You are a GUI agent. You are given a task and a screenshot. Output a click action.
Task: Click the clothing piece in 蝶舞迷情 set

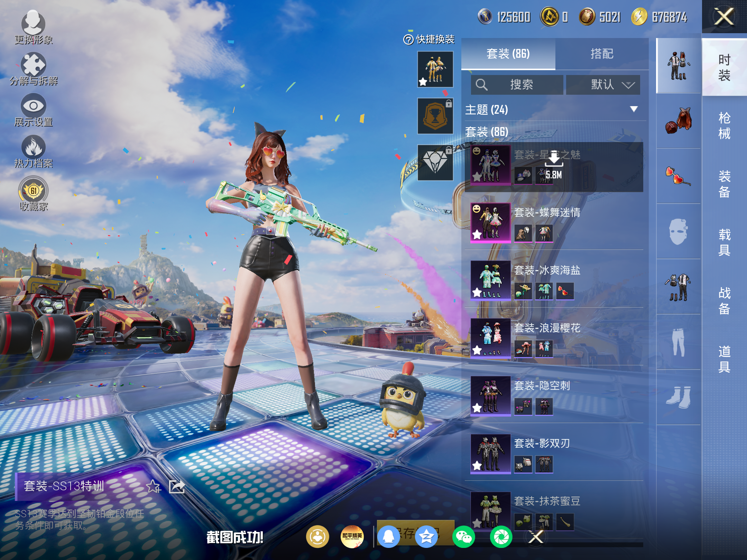[x=544, y=233]
